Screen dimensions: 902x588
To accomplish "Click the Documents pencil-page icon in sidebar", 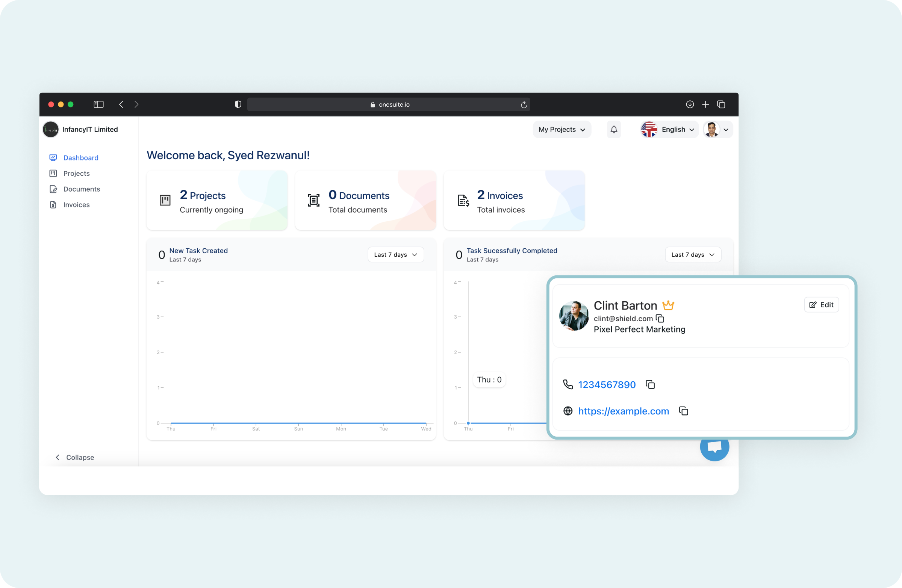I will [x=53, y=189].
